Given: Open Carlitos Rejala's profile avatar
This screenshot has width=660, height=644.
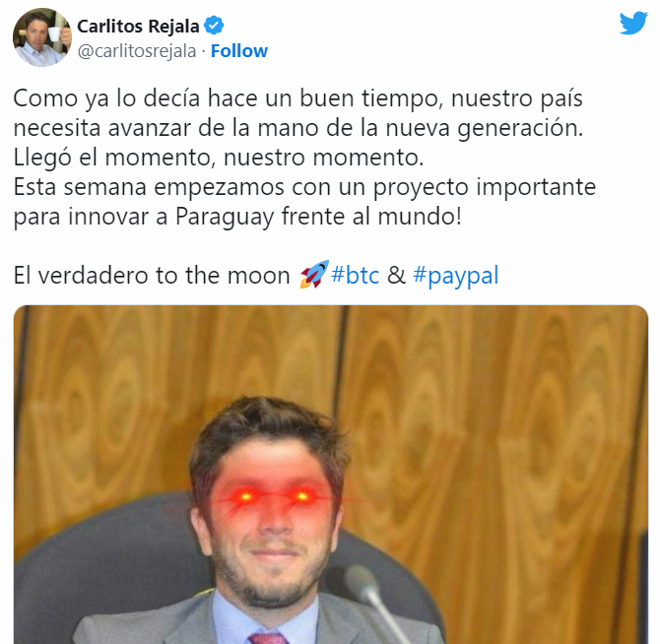Looking at the screenshot, I should point(42,37).
